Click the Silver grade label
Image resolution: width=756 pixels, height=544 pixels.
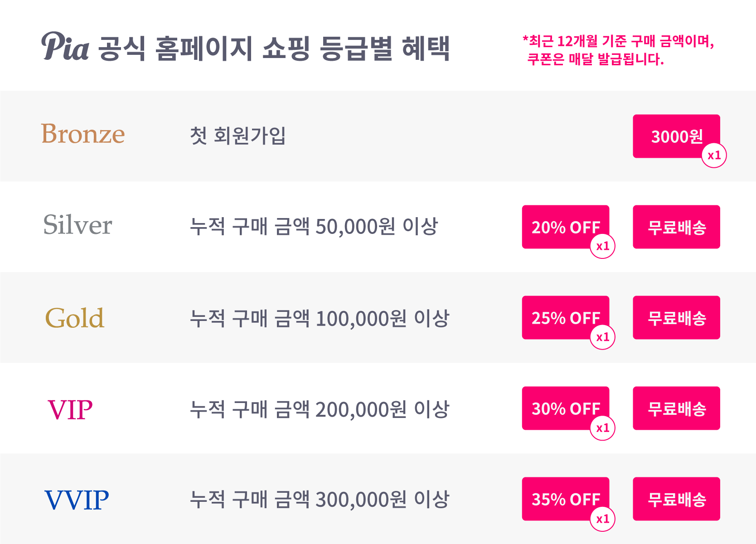click(78, 224)
